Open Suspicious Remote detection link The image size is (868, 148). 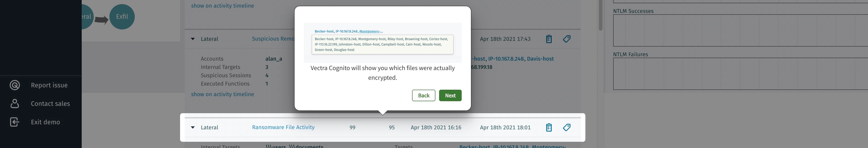click(x=273, y=39)
